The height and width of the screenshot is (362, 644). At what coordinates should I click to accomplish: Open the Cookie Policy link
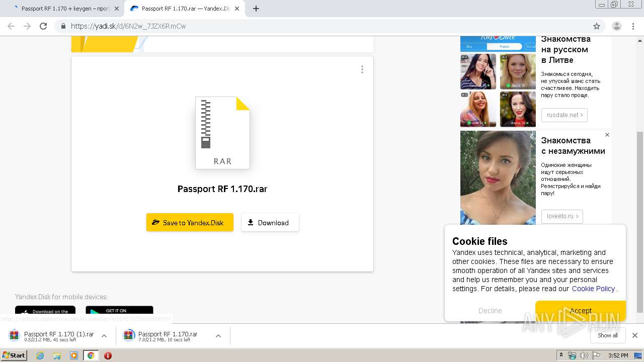[x=593, y=289]
